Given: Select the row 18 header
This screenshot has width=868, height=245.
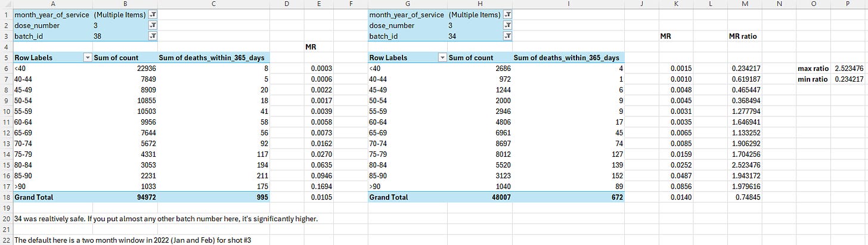Looking at the screenshot, I should 5,197.
